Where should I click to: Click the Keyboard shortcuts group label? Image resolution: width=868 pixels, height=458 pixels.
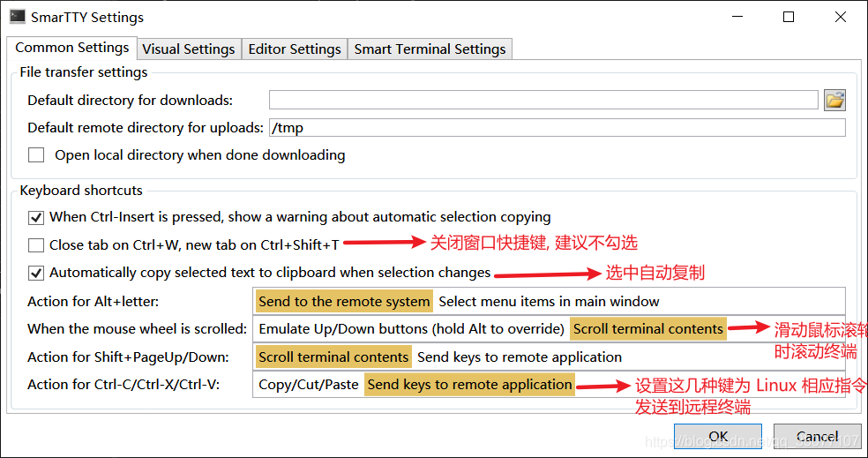pos(81,191)
